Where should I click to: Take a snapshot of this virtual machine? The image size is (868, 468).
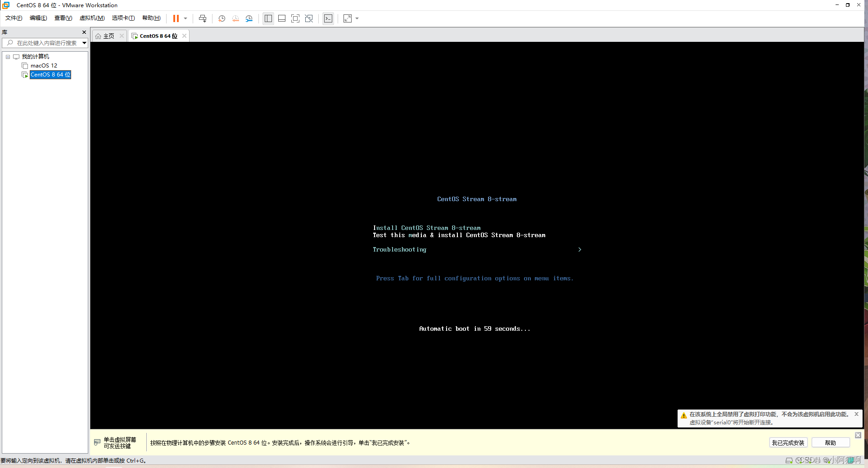point(222,18)
